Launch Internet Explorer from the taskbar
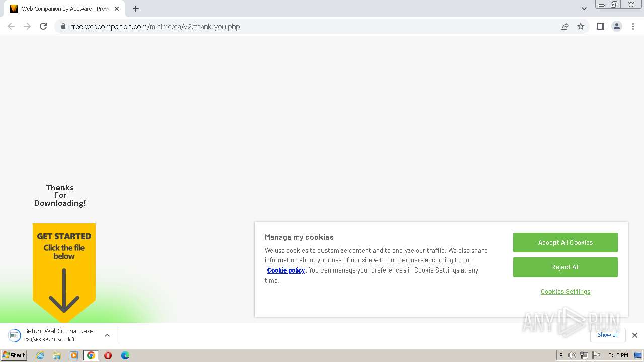This screenshot has width=644, height=362. pyautogui.click(x=40, y=355)
